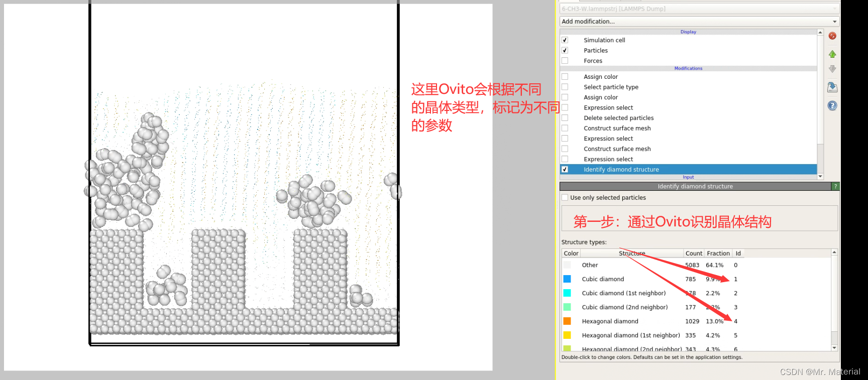Move modifier up with green arrow icon
The width and height of the screenshot is (868, 380).
click(x=832, y=54)
